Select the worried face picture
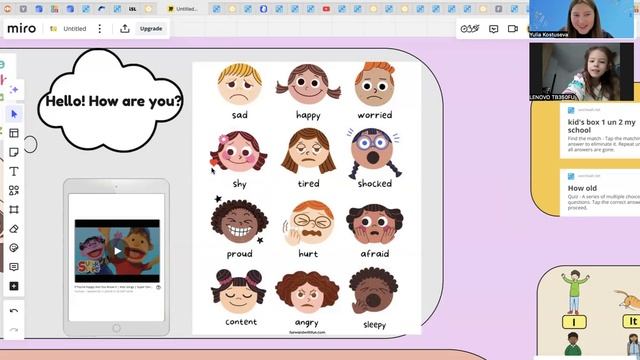The image size is (640, 360). point(375,84)
